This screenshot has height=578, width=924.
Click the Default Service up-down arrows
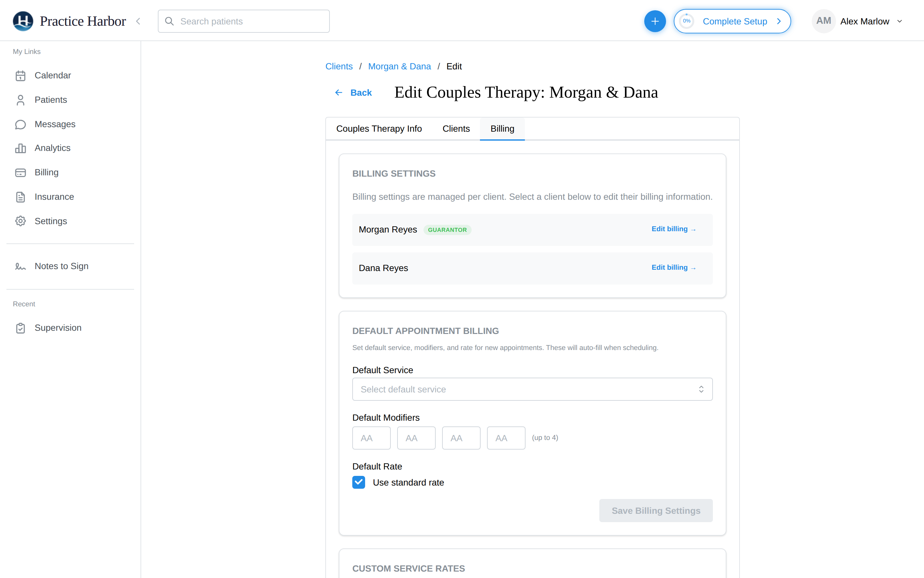(x=701, y=389)
